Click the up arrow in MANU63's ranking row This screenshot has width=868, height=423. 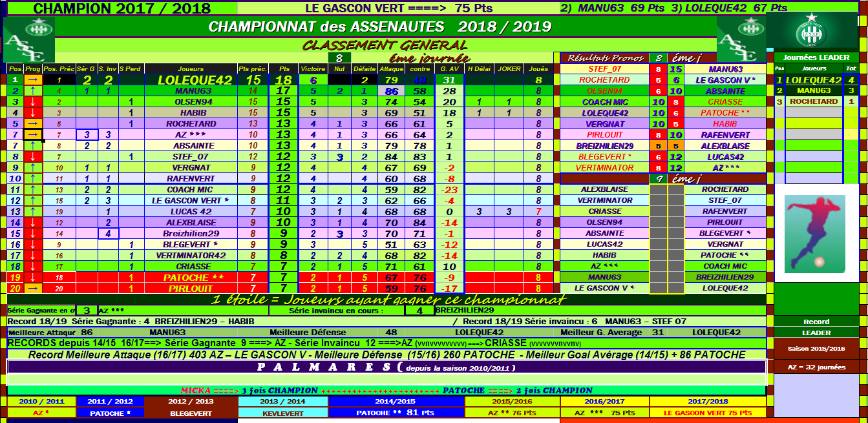(x=32, y=91)
